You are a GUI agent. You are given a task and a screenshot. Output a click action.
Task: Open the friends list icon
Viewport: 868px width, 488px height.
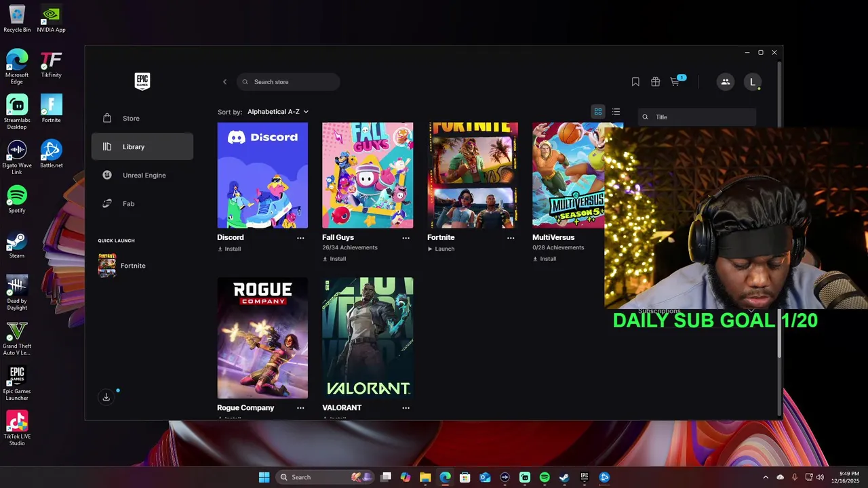tap(725, 82)
